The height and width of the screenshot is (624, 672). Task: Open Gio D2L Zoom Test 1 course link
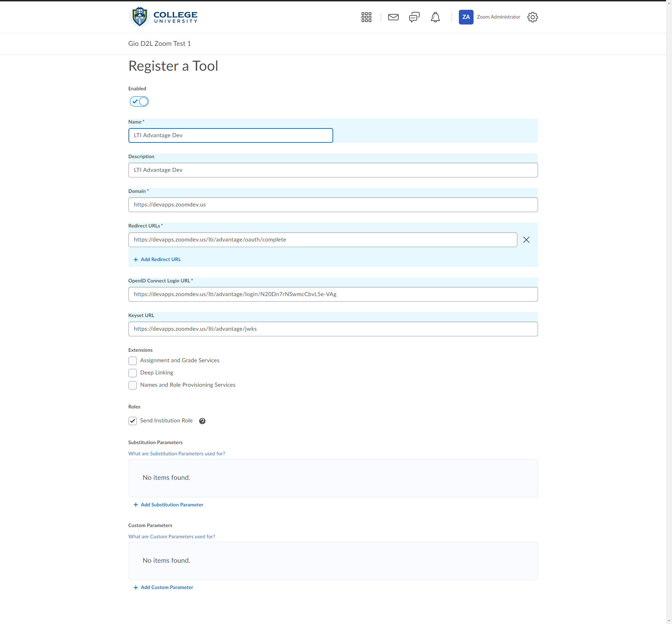tap(160, 44)
